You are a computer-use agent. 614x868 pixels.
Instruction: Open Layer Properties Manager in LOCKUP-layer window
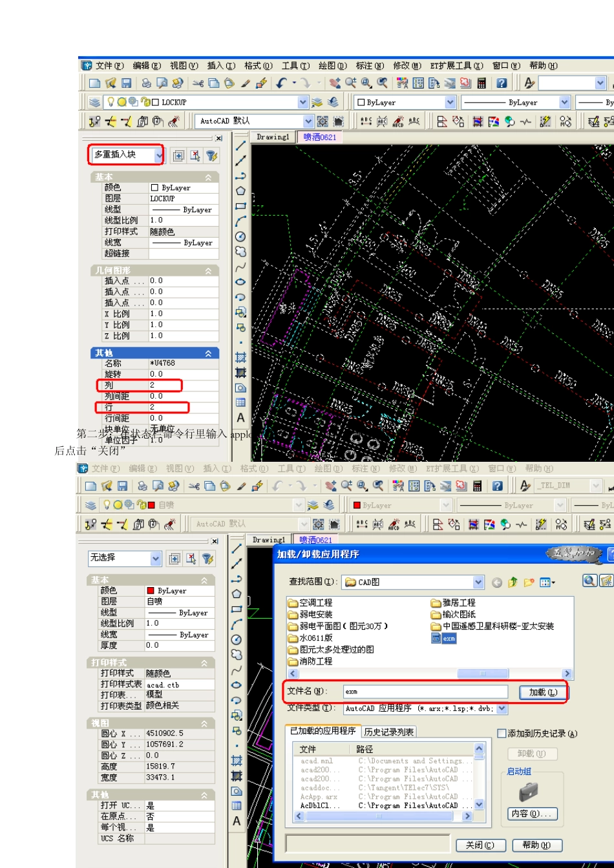94,102
